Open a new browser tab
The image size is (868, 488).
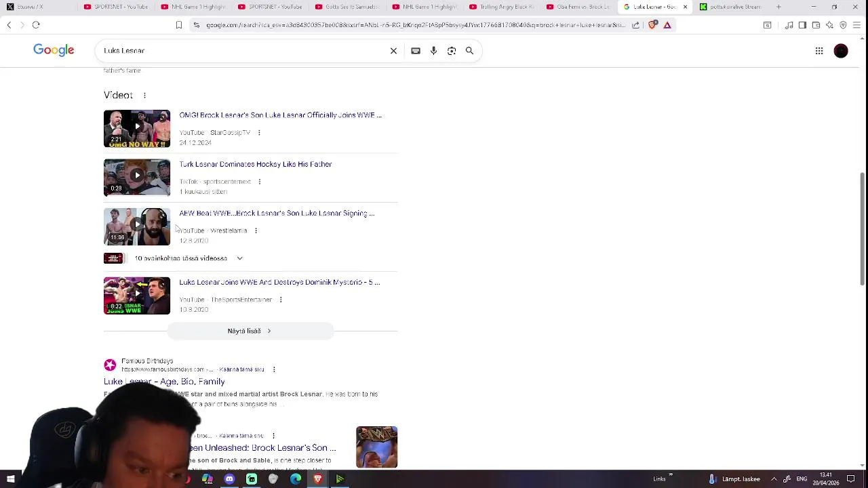(x=778, y=7)
